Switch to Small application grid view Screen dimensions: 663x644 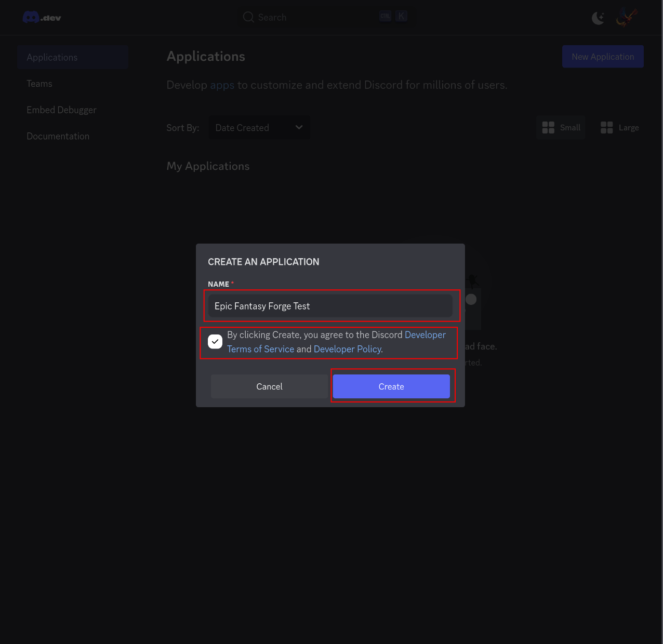(560, 127)
